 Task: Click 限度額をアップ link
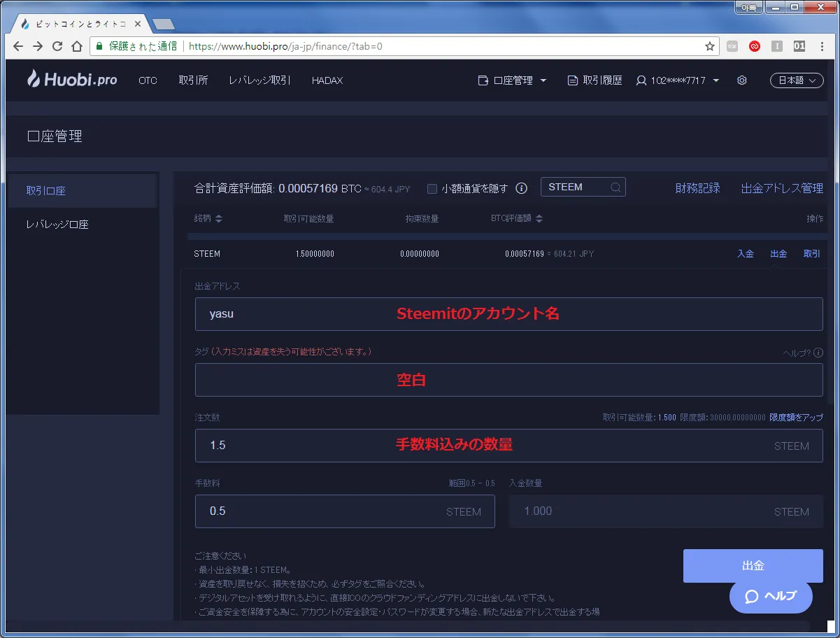coord(796,418)
